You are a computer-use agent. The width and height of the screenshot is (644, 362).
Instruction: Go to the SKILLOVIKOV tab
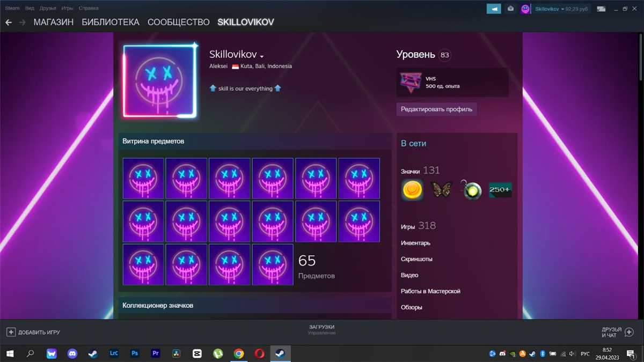pos(246,23)
